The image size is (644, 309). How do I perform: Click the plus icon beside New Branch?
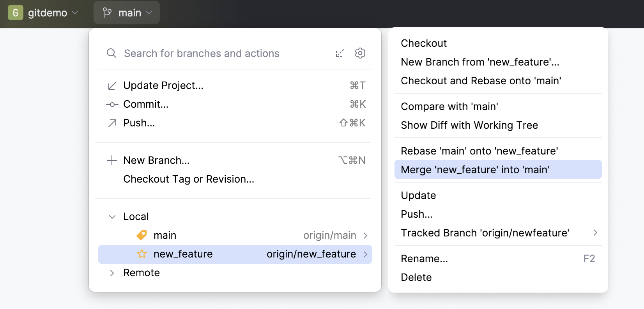112,160
